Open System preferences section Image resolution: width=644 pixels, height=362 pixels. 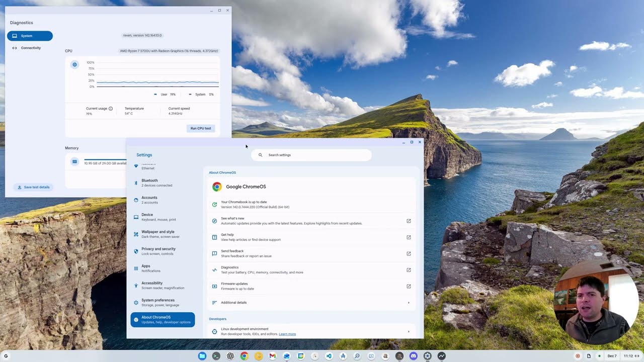coord(163,302)
